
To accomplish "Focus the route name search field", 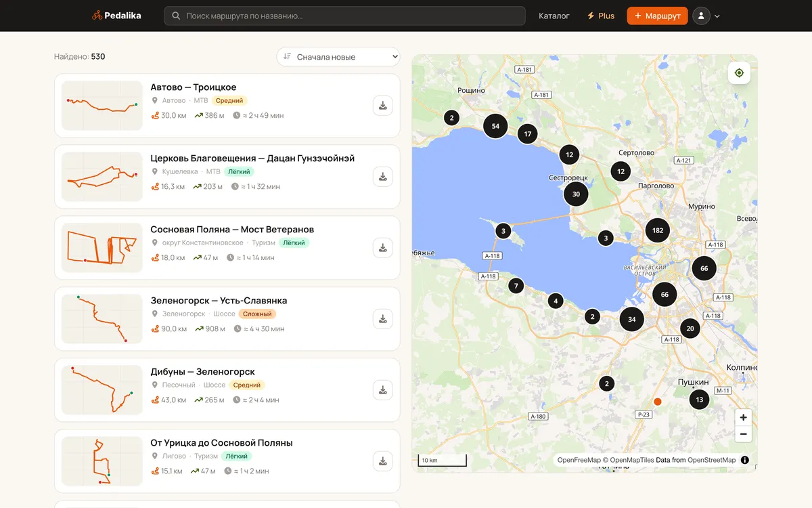I will (x=344, y=16).
